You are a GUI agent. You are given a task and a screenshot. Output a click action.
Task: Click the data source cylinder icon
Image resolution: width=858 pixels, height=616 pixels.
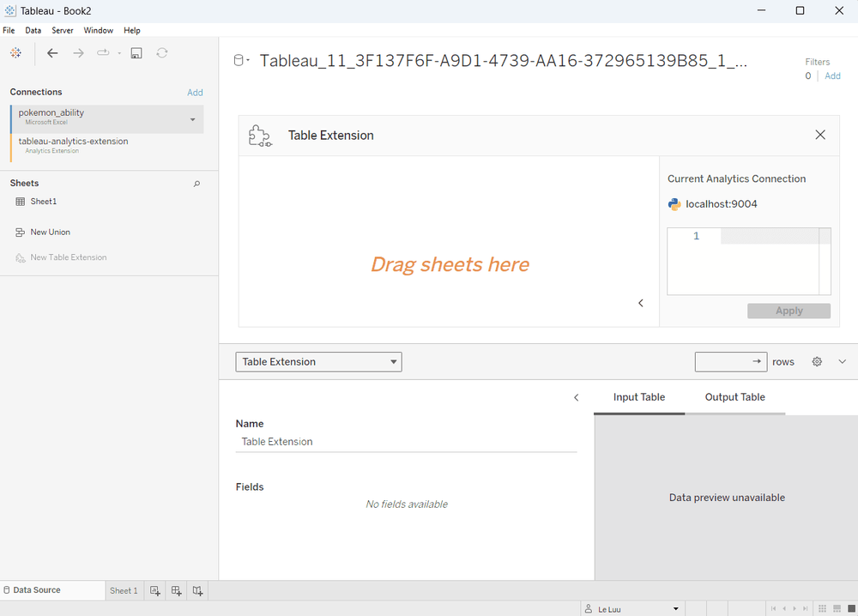pos(238,60)
